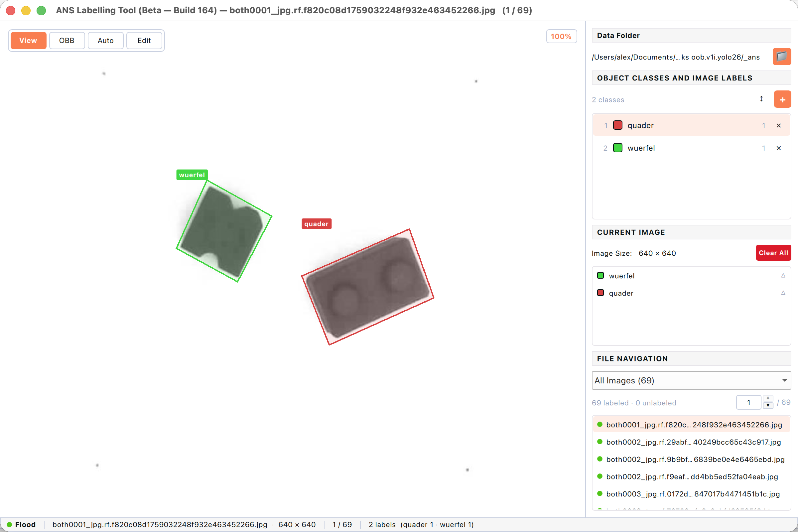The height and width of the screenshot is (532, 798).
Task: Toggle class sort order arrows icon
Action: [x=761, y=99]
